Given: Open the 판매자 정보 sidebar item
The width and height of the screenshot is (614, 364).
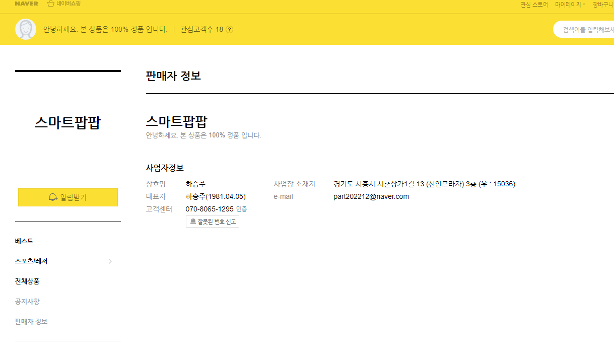Looking at the screenshot, I should pos(31,322).
